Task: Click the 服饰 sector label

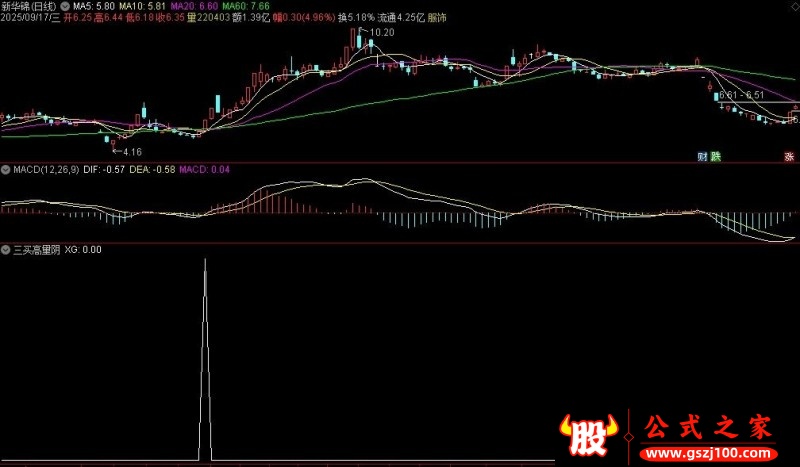Action: click(x=436, y=18)
